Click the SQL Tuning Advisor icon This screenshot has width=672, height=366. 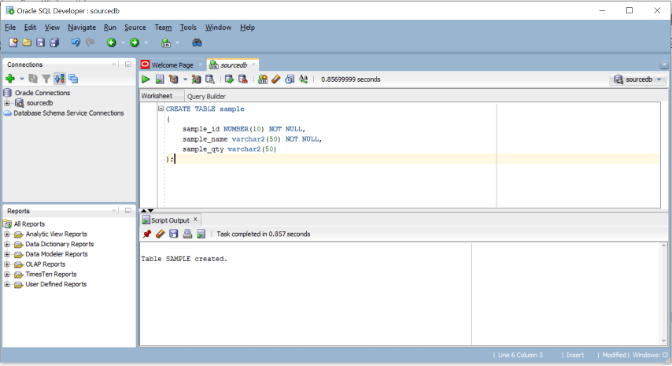tap(210, 79)
